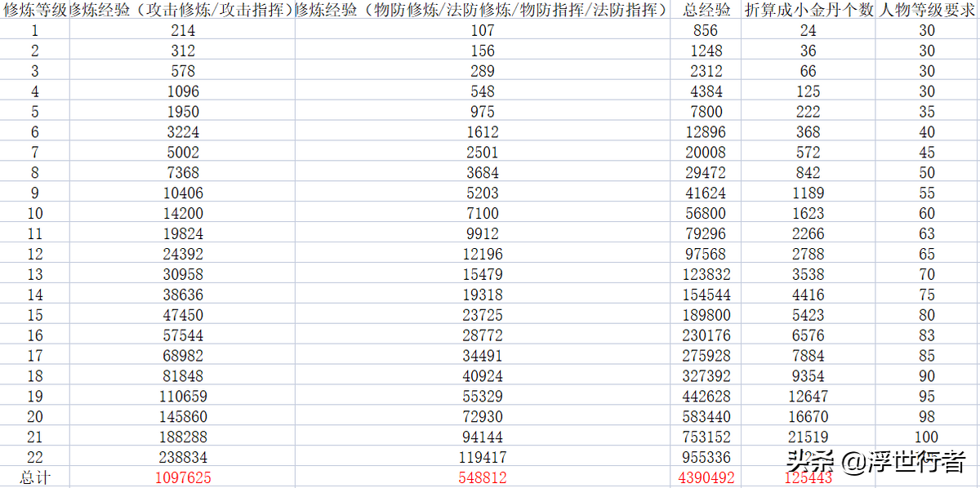Select the red grand total 4390492

tap(705, 477)
